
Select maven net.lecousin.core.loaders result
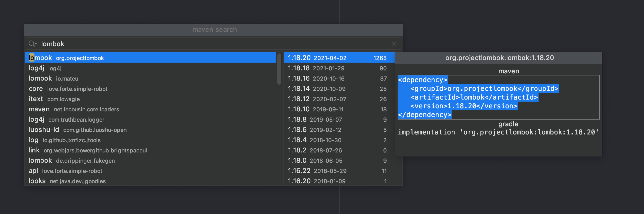(150, 109)
